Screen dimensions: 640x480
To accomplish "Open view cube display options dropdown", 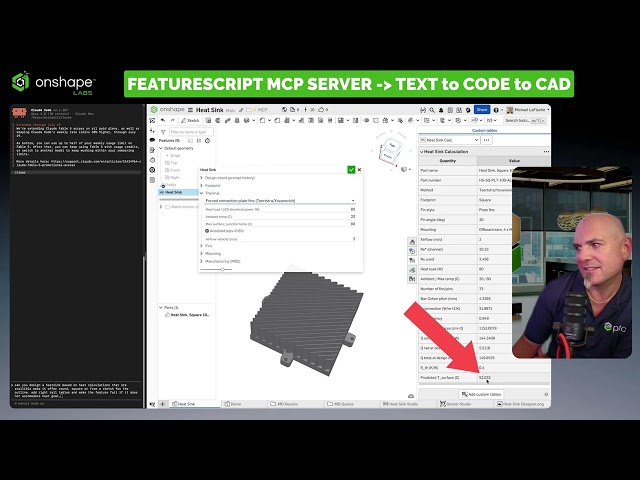I will (x=405, y=169).
